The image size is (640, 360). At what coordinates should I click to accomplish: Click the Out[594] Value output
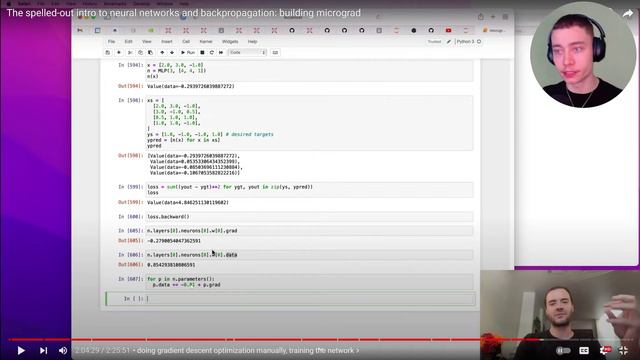coord(191,87)
